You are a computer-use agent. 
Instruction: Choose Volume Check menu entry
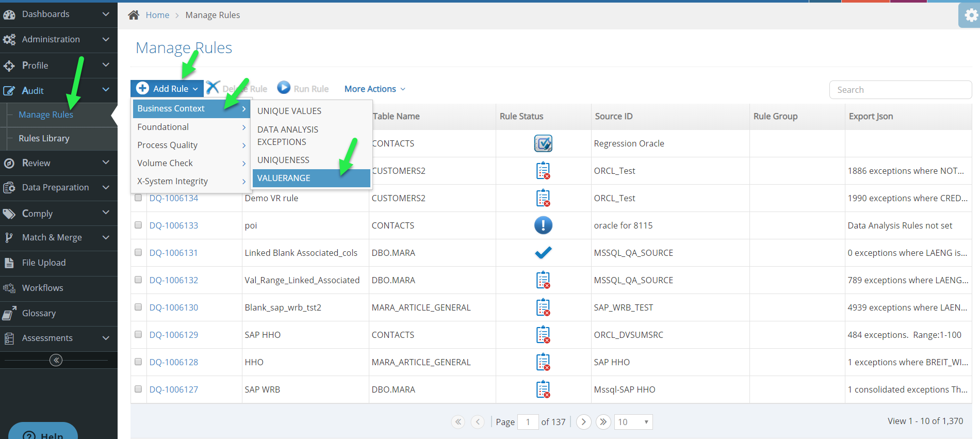click(192, 163)
